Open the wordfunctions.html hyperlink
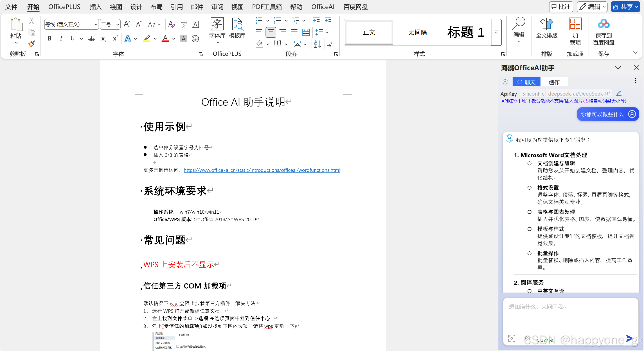This screenshot has height=351, width=644. tap(262, 170)
